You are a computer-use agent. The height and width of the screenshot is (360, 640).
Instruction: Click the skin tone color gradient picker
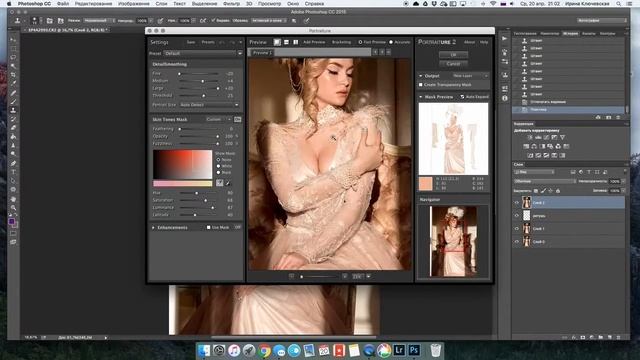tap(182, 164)
